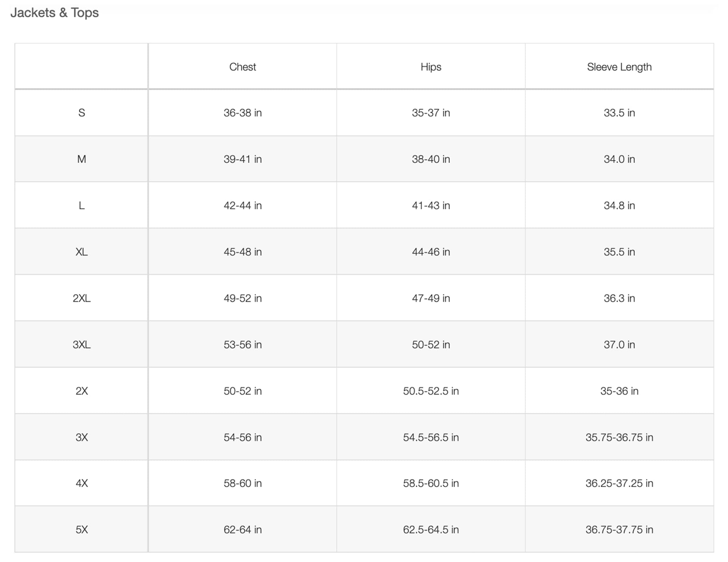Select the 5X size row label
The width and height of the screenshot is (728, 562).
pyautogui.click(x=82, y=530)
